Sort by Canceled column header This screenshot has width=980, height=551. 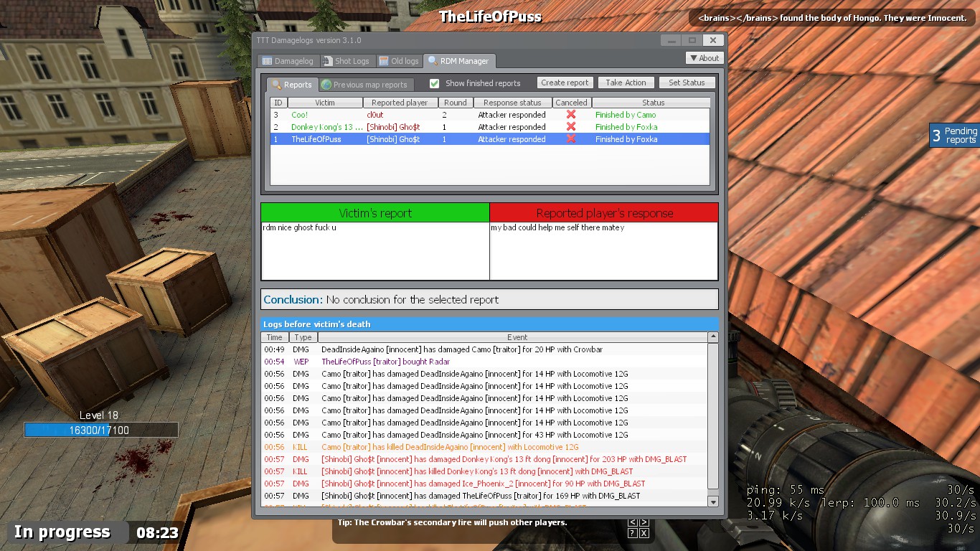571,103
